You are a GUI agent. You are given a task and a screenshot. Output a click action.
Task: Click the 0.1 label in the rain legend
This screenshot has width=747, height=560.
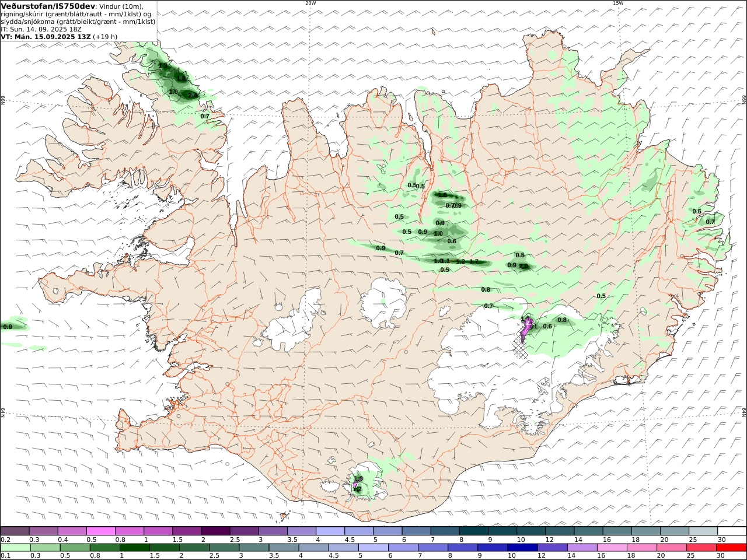click(x=5, y=556)
